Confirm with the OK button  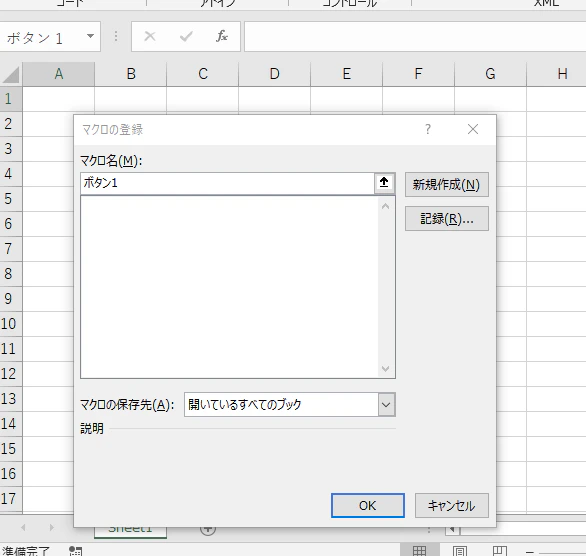tap(368, 505)
